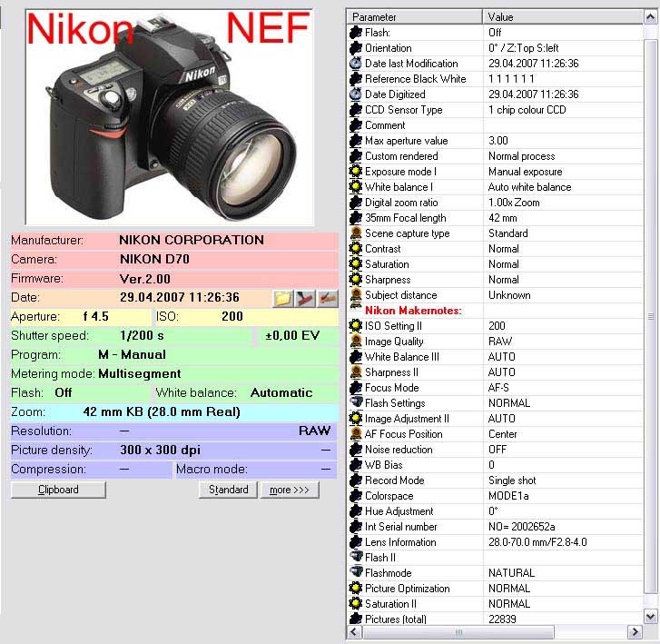This screenshot has height=644, width=660.
Task: Click the value 'MODE1a' for Colorspace
Action: coord(508,496)
